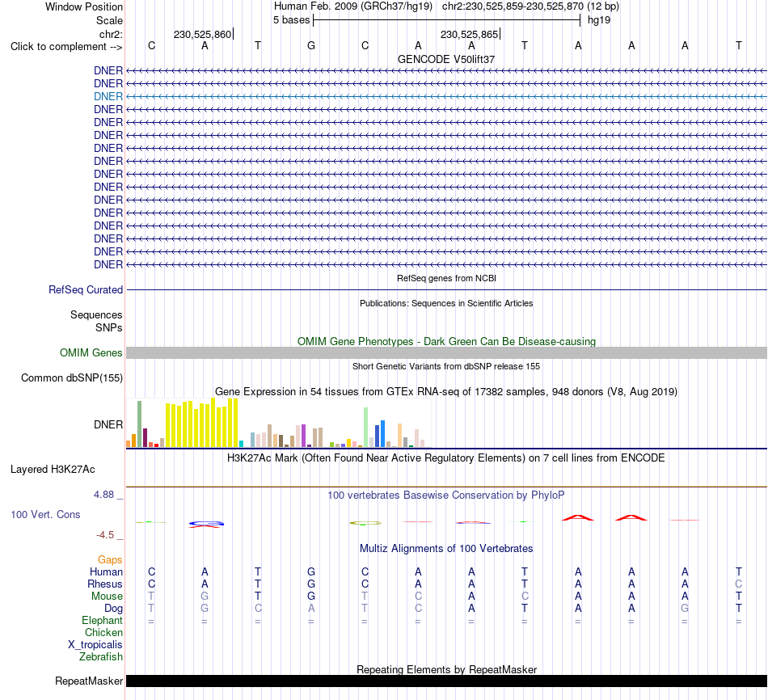Open Repeating Elements by RepeatMasker title
768x700 pixels.
click(x=446, y=669)
